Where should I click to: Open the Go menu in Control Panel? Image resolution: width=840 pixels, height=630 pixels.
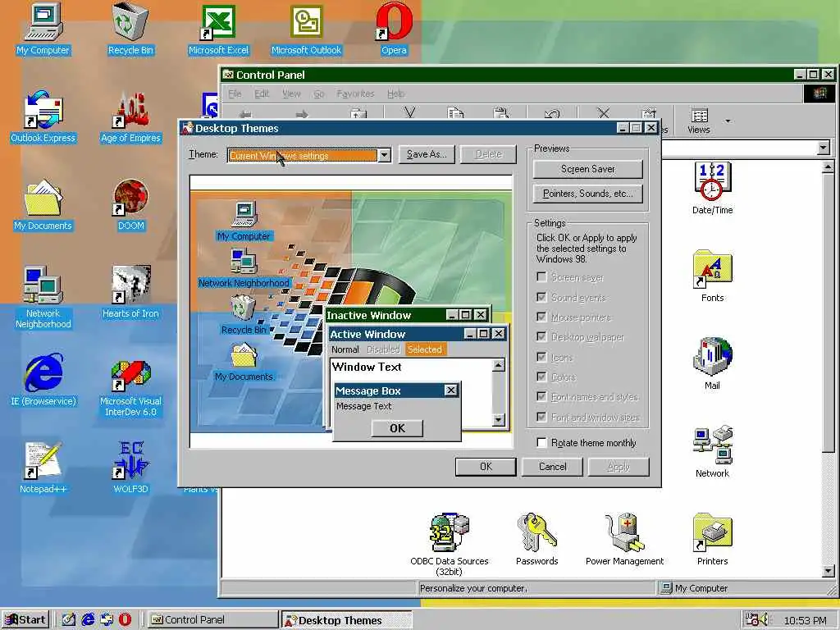point(319,94)
